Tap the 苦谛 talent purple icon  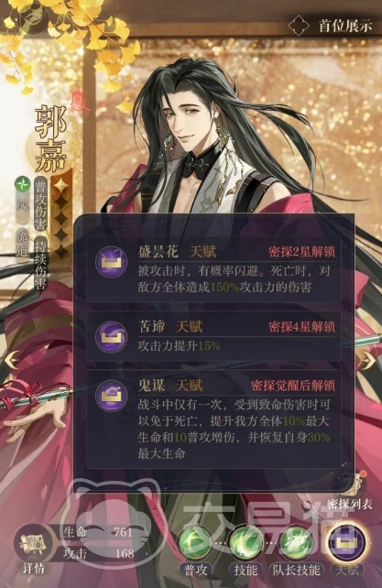(111, 337)
